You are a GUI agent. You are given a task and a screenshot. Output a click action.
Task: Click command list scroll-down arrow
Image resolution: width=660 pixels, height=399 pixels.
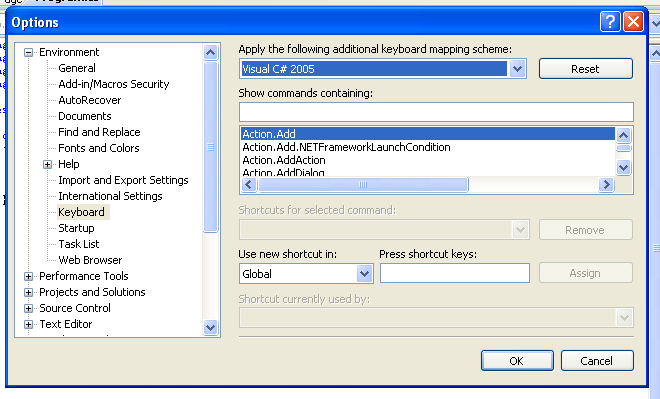623,168
